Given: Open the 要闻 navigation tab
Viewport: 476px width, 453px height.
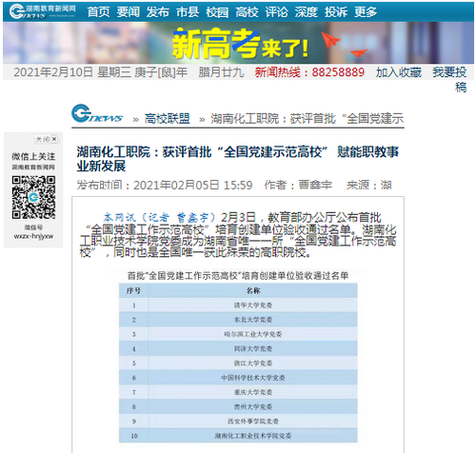Looking at the screenshot, I should coord(129,12).
